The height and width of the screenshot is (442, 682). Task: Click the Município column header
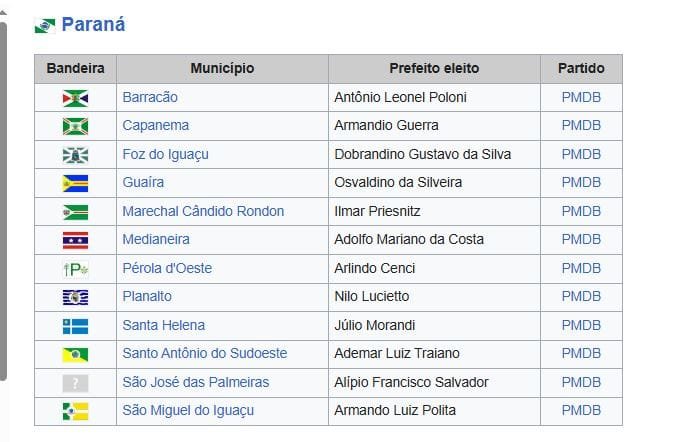pos(222,69)
